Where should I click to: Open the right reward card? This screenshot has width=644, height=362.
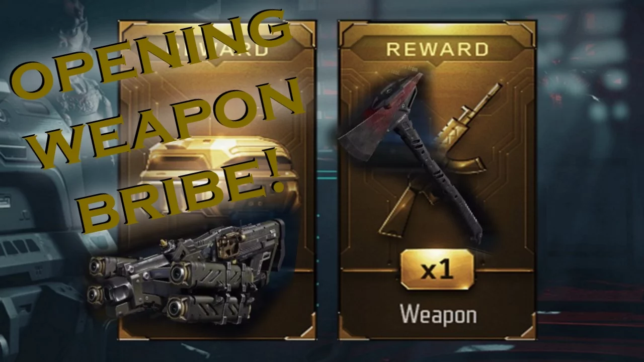437,180
